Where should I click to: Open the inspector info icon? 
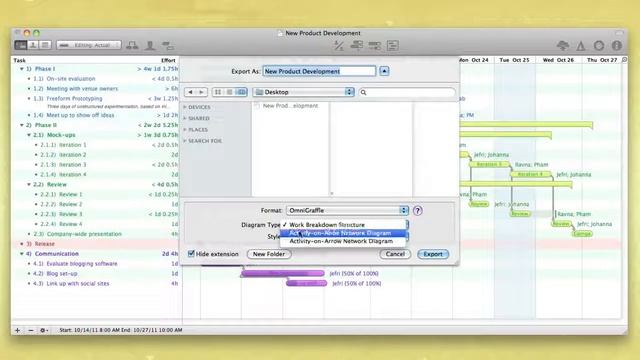click(617, 45)
